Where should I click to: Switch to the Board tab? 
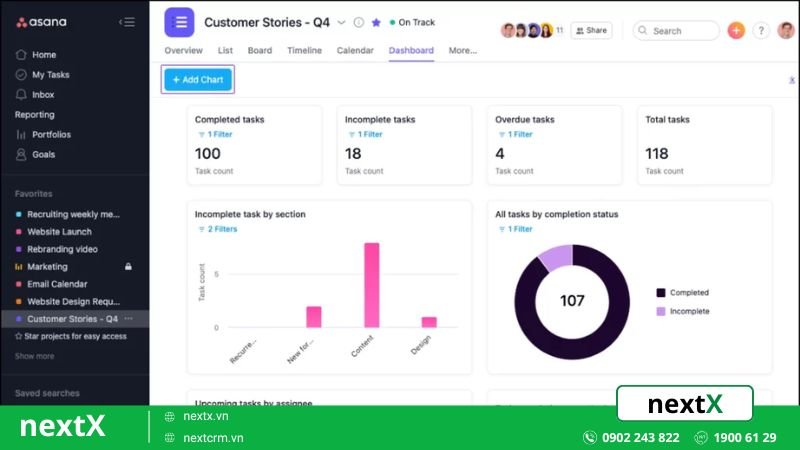coord(260,51)
